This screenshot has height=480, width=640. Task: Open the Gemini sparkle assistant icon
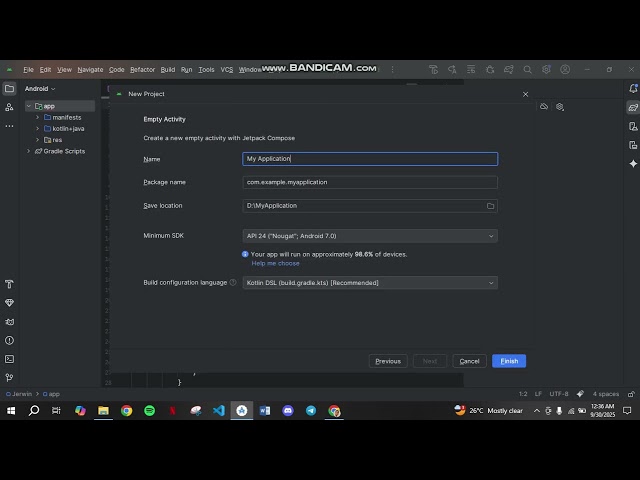(x=633, y=164)
